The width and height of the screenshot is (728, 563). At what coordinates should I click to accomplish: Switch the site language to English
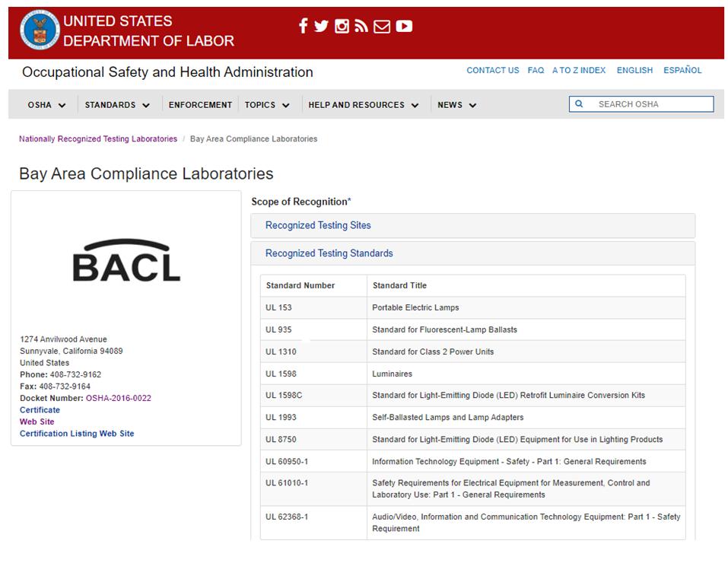click(634, 70)
